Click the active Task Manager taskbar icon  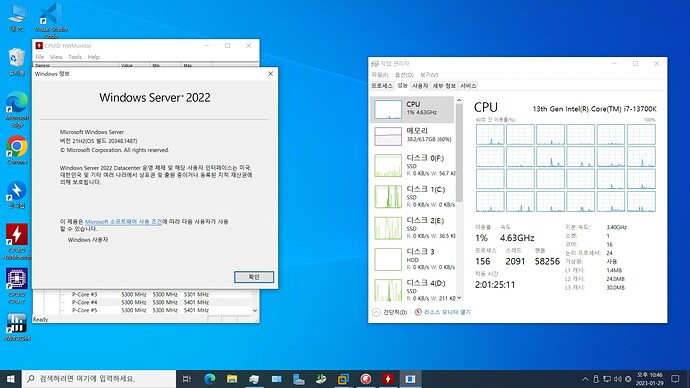[x=410, y=379]
